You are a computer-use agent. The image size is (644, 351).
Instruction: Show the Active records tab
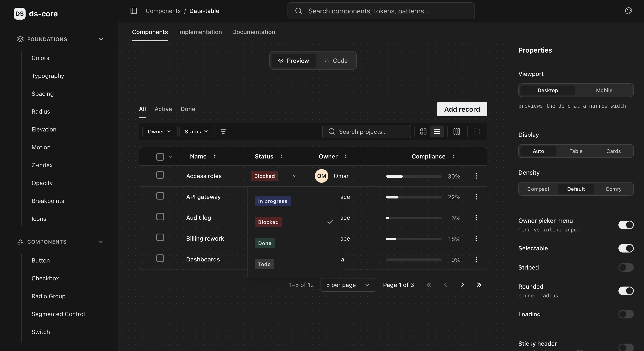point(163,109)
